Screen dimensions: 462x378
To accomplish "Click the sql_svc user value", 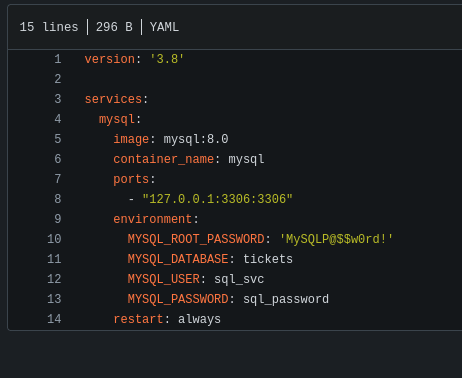I will pos(239,279).
